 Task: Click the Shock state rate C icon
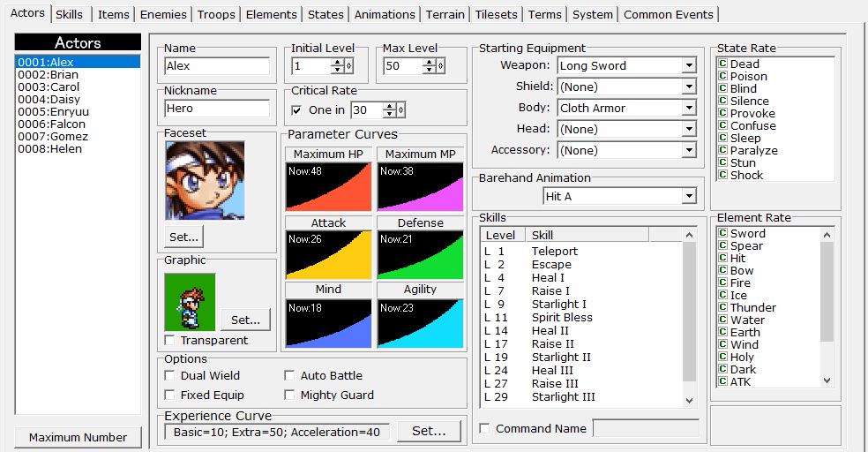pos(722,175)
